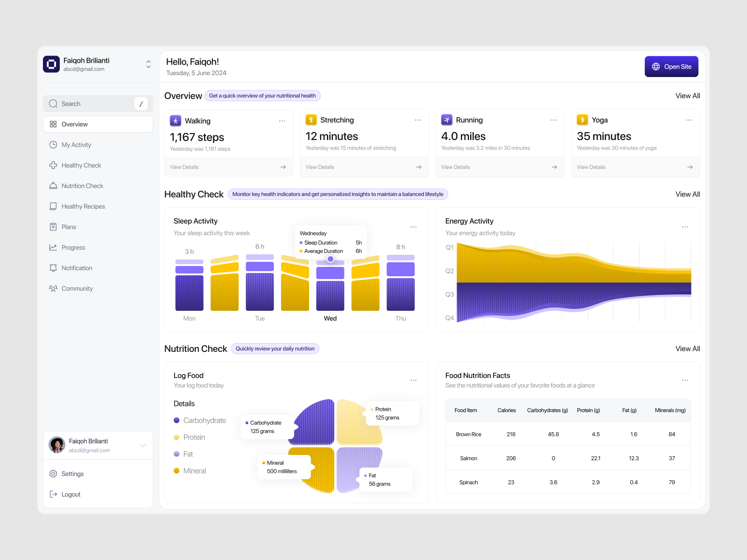
Task: Open the Sleep Activity options menu
Action: (x=414, y=227)
